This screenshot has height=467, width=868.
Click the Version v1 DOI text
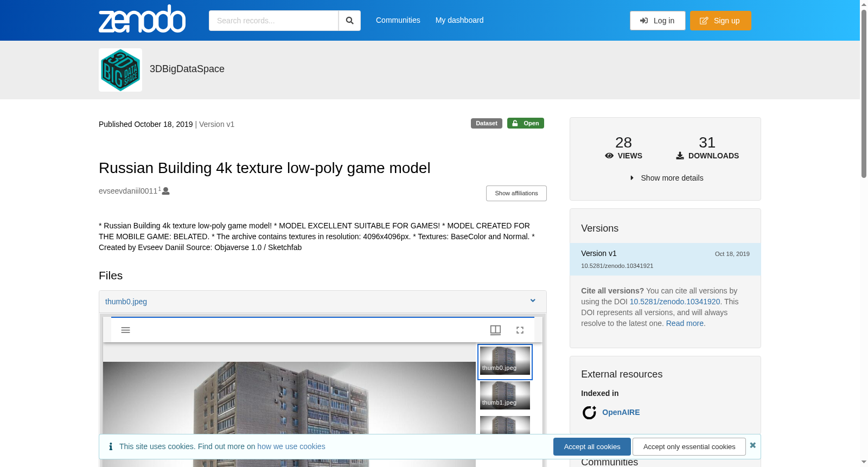coord(617,266)
